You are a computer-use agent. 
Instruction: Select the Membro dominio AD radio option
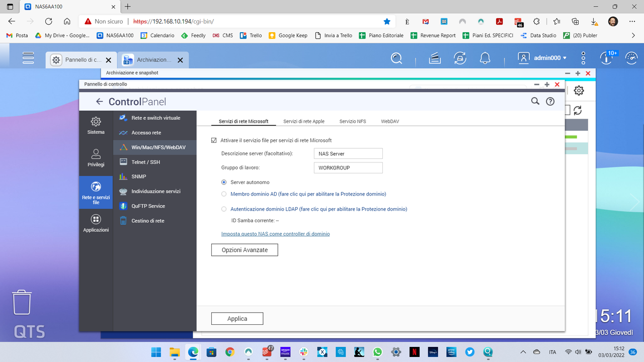(224, 194)
